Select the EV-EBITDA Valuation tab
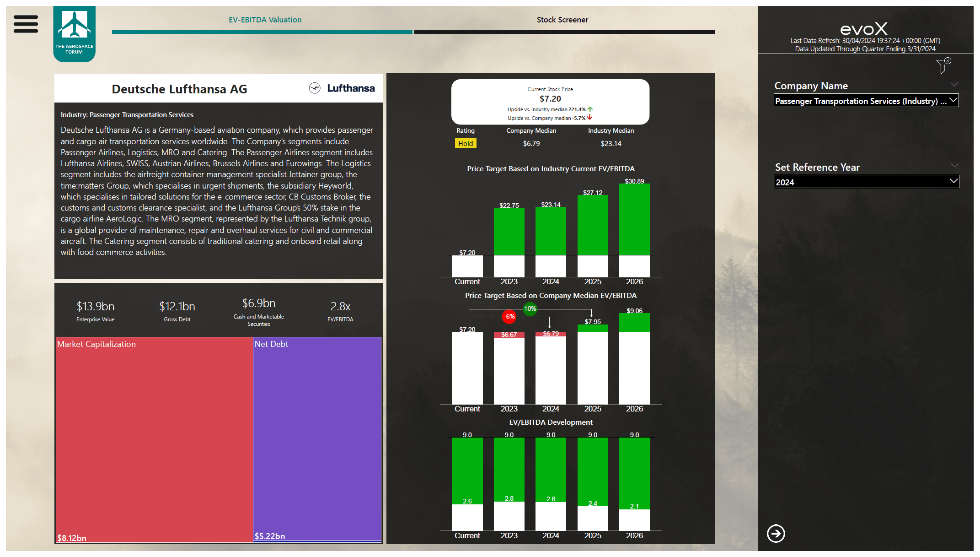Viewport: 980px width, 557px height. tap(265, 20)
